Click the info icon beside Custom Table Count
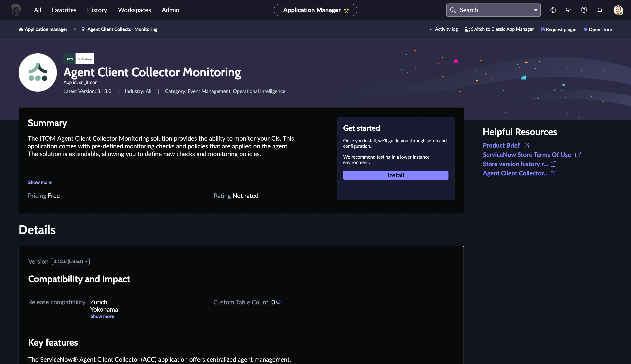Screen dimensions: 631x364 [x=278, y=302]
